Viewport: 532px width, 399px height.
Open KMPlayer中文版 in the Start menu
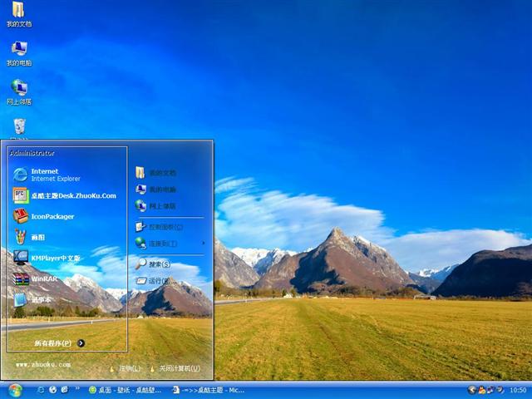tap(47, 258)
